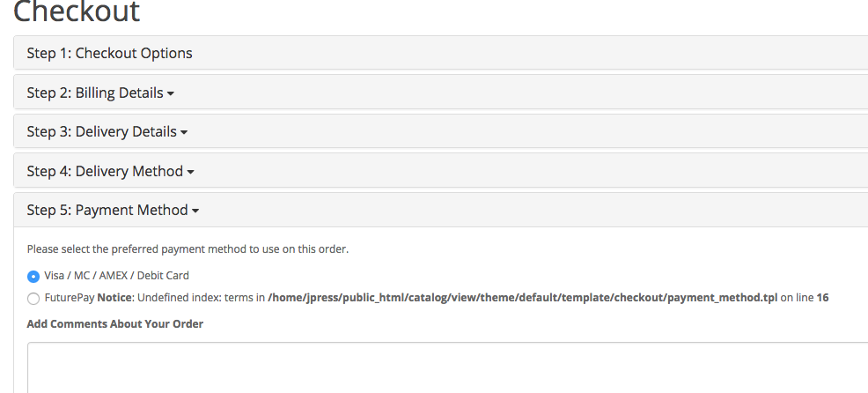Click the payment_method.tpl file path in the notice
Image resolution: width=868 pixels, height=393 pixels.
[523, 298]
